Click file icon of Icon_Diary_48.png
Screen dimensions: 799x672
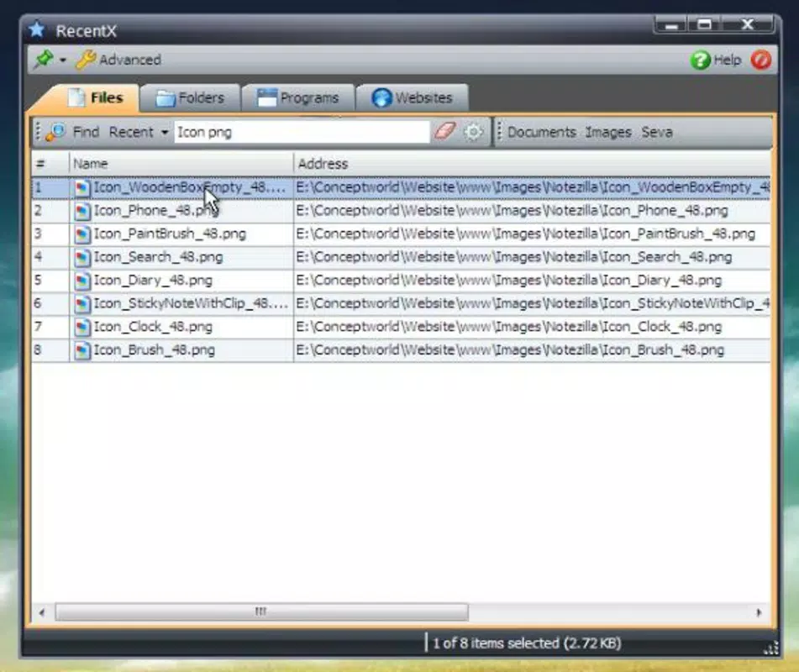tap(82, 281)
